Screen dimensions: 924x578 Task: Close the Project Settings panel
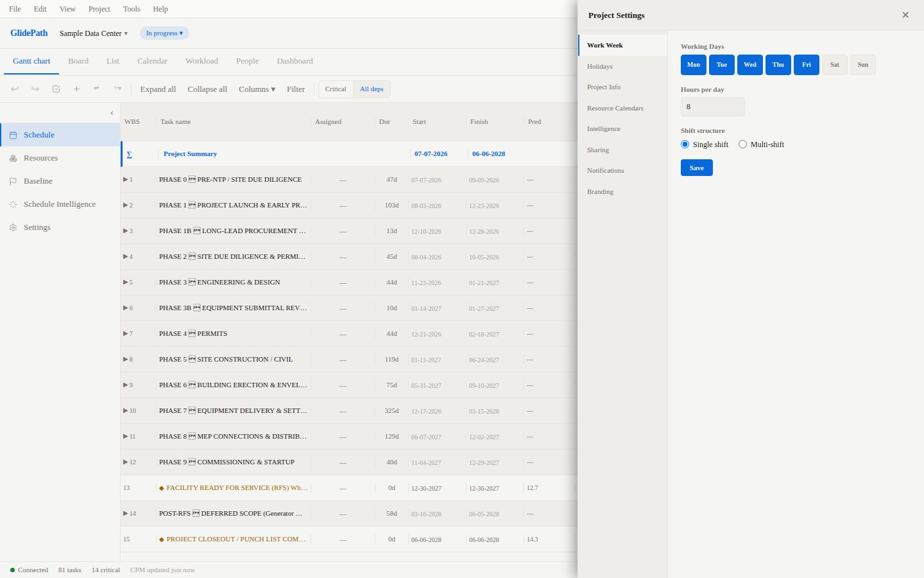[x=905, y=15]
